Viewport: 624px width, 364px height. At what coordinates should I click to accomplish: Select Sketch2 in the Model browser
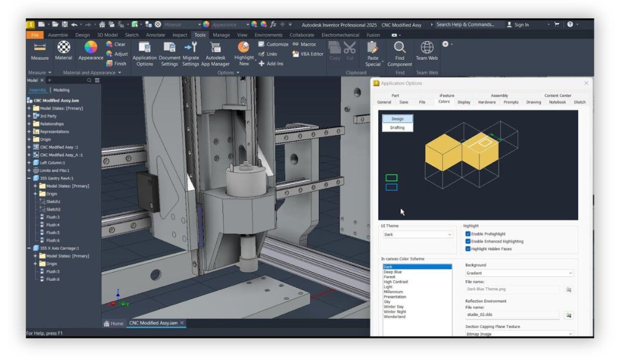pyautogui.click(x=53, y=209)
